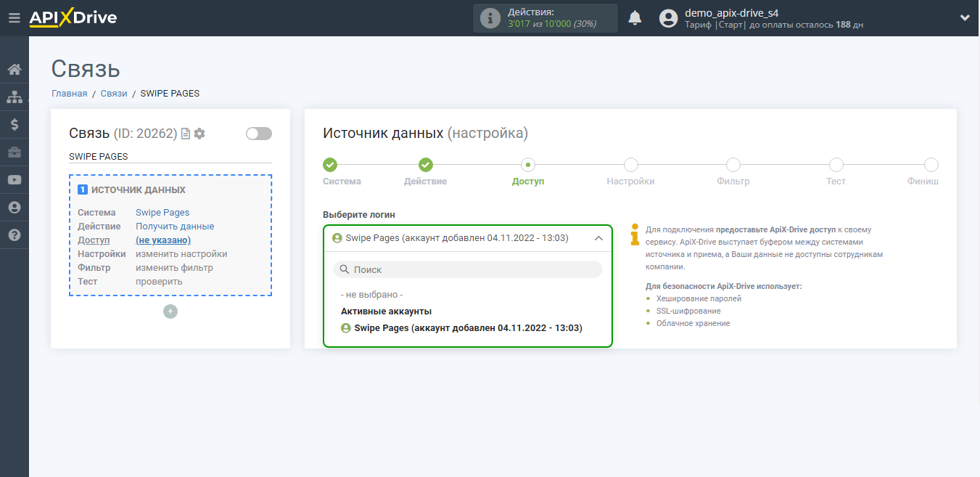980x477 pixels.
Task: Click the Главная breadcrumb link
Action: tap(70, 94)
